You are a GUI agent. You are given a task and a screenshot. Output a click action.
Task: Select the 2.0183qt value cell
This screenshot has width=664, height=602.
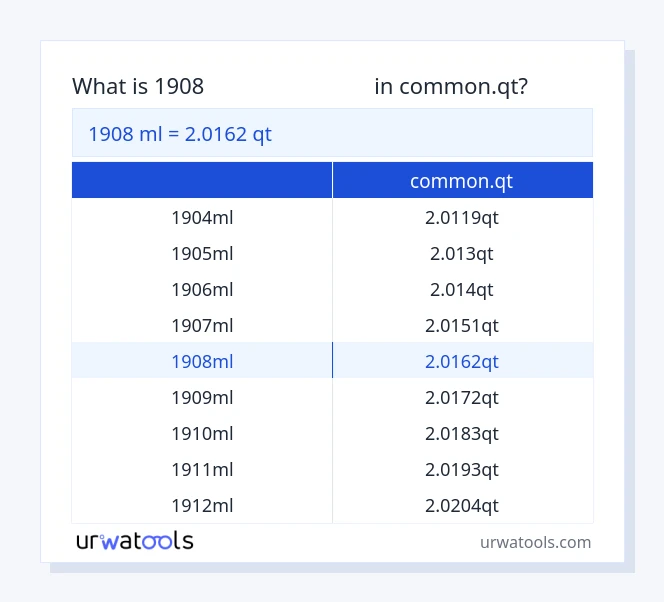[x=462, y=433]
